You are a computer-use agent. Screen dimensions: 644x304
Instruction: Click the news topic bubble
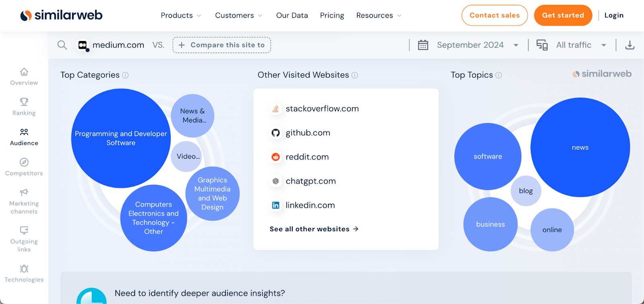580,147
